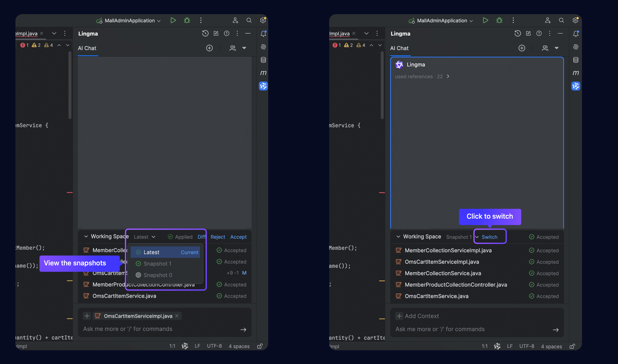Select Snapshot 1 in the snapshots list
618x364 pixels.
(x=157, y=264)
